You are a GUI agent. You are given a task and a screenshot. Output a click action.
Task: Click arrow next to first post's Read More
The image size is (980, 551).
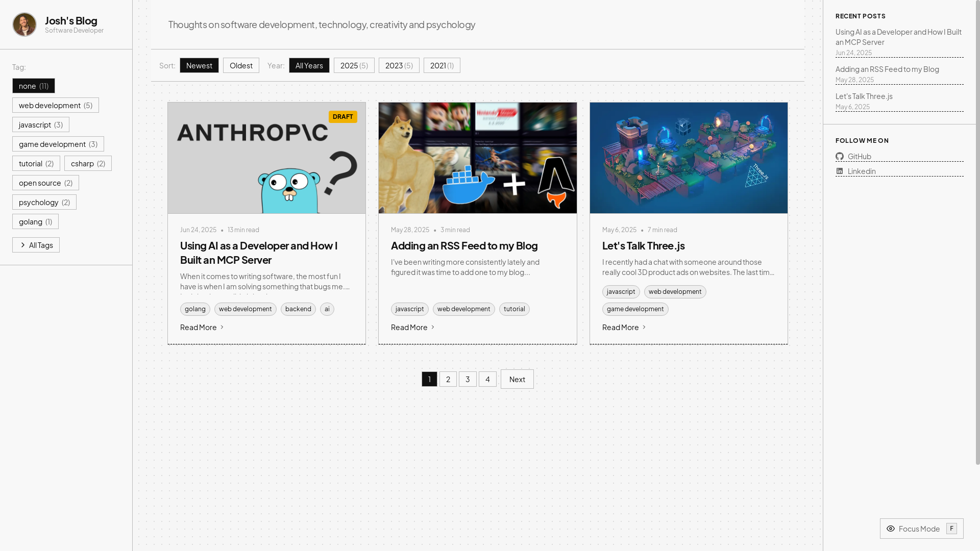pyautogui.click(x=222, y=327)
